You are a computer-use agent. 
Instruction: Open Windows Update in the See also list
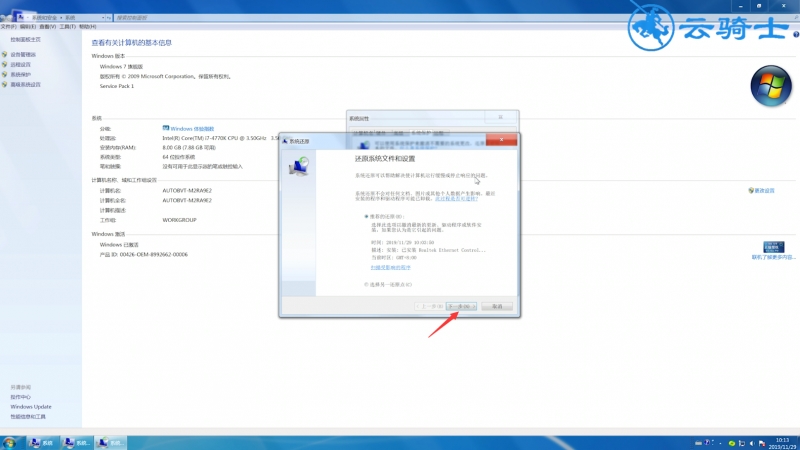(x=31, y=407)
